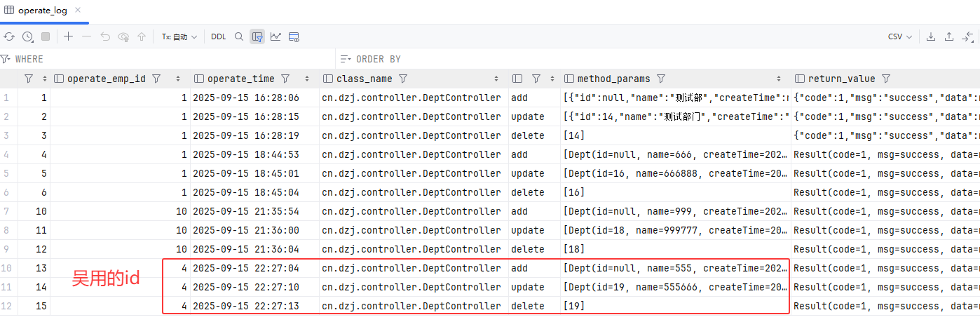Click the method_params column header
980x322 pixels.
click(x=613, y=79)
